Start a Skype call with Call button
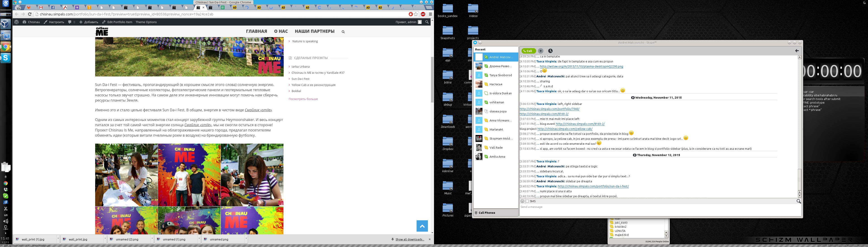Screen dimensions: 868x247 click(528, 51)
